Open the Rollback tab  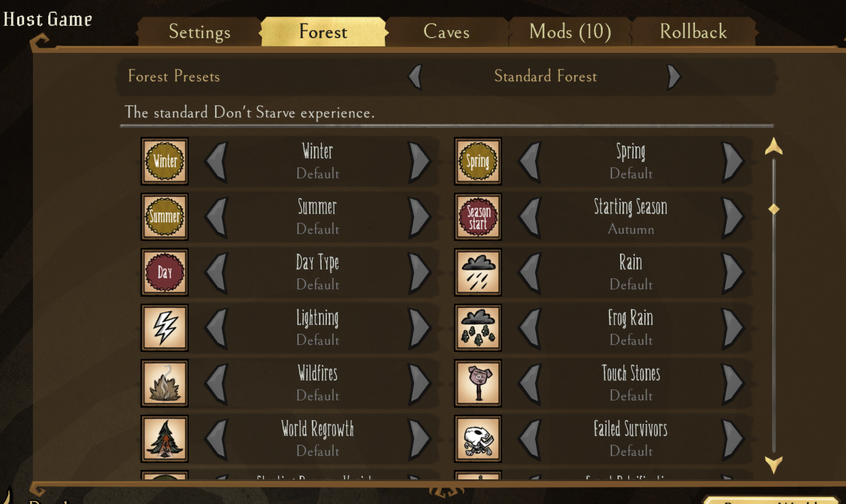(693, 32)
